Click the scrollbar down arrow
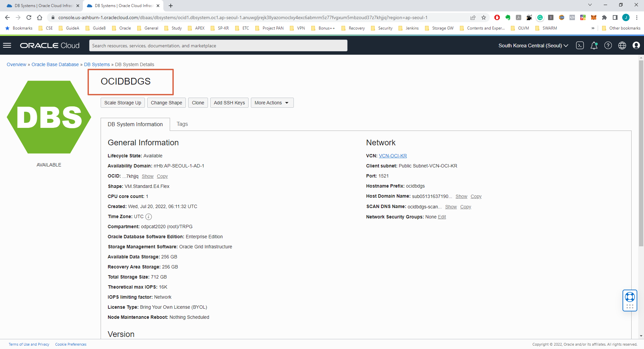This screenshot has height=349, width=644. 641,336
